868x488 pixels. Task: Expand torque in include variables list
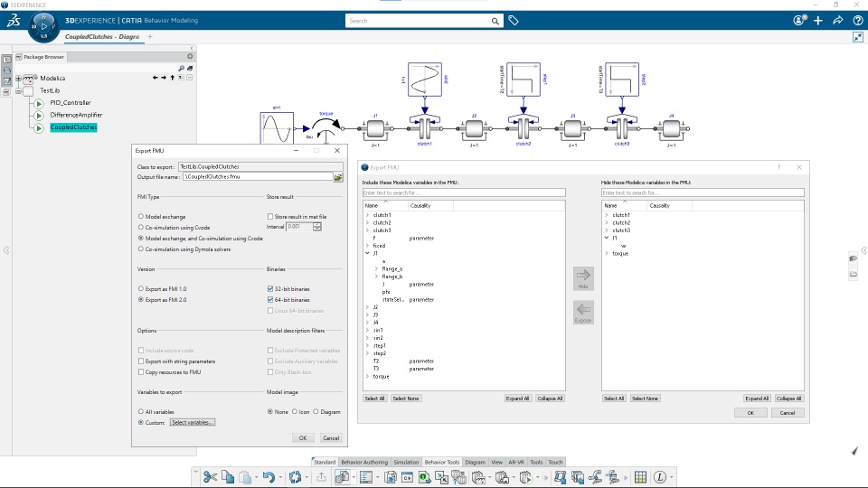point(367,376)
